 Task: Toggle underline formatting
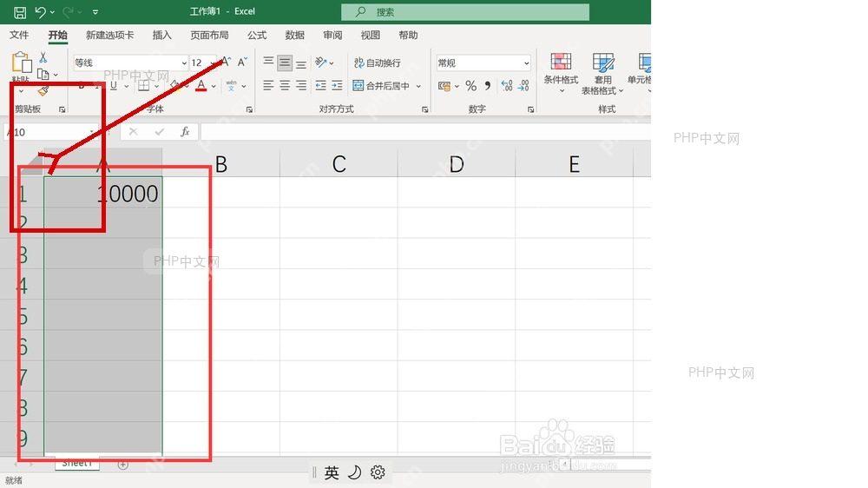coord(114,86)
